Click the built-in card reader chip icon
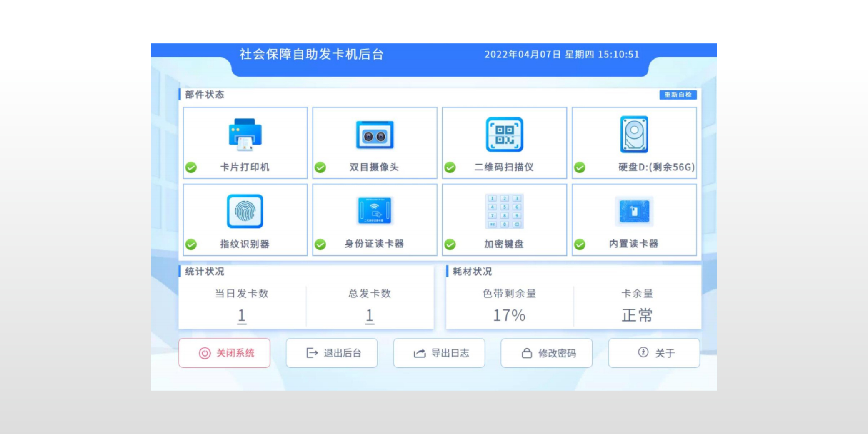The height and width of the screenshot is (434, 868). [634, 211]
